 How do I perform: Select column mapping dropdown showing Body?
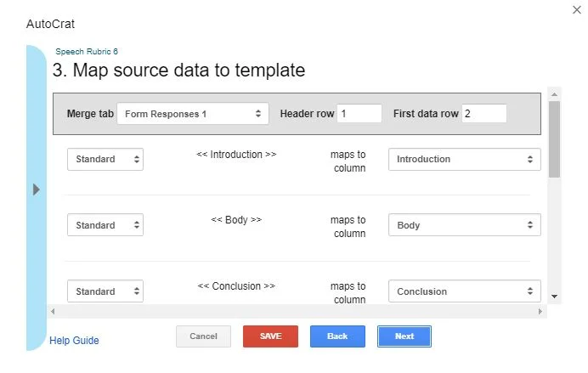(464, 225)
